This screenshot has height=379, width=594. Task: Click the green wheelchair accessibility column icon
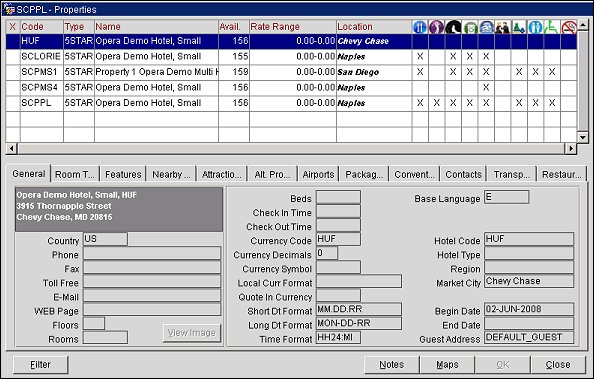coord(552,27)
